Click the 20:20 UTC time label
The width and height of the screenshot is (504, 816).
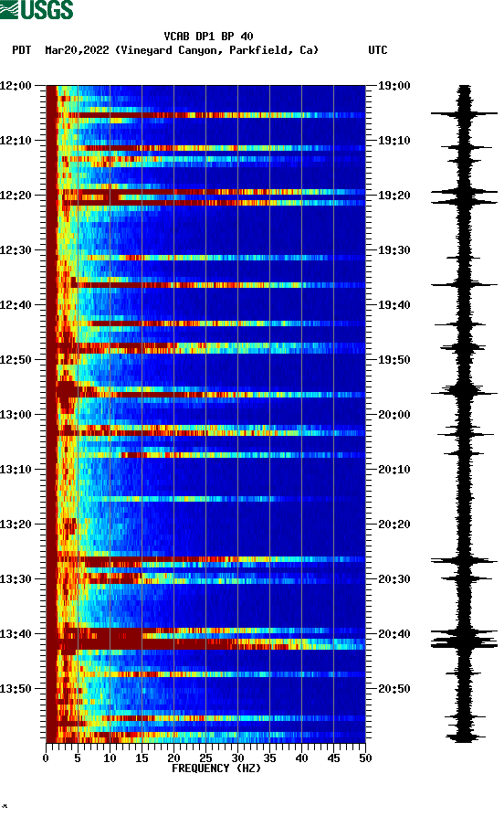(394, 525)
